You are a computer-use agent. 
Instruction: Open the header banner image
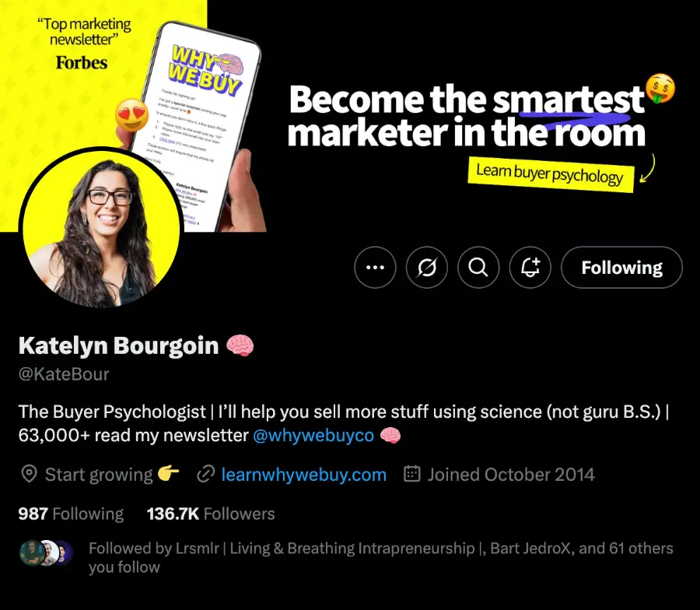[446, 116]
